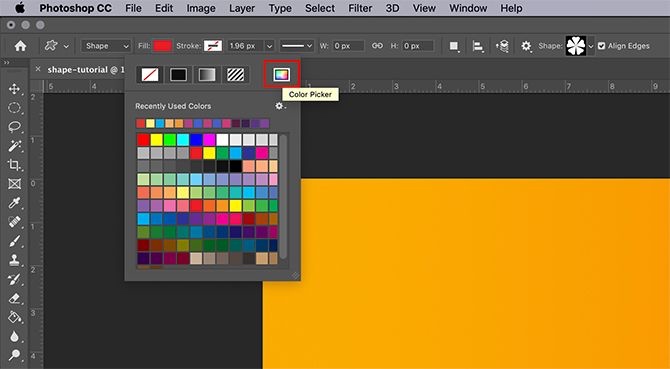Click the red Fill color swatch
This screenshot has height=369, width=670.
click(x=163, y=46)
